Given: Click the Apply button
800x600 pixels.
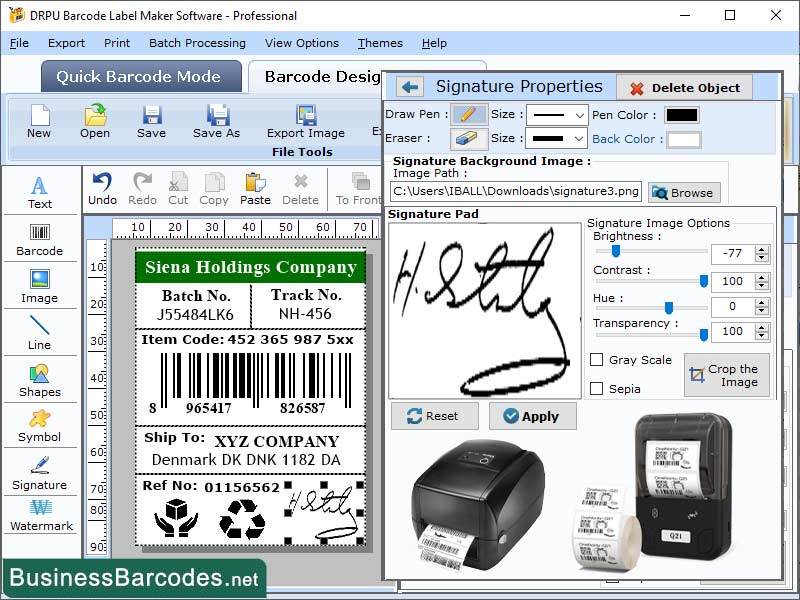Looking at the screenshot, I should pyautogui.click(x=532, y=416).
